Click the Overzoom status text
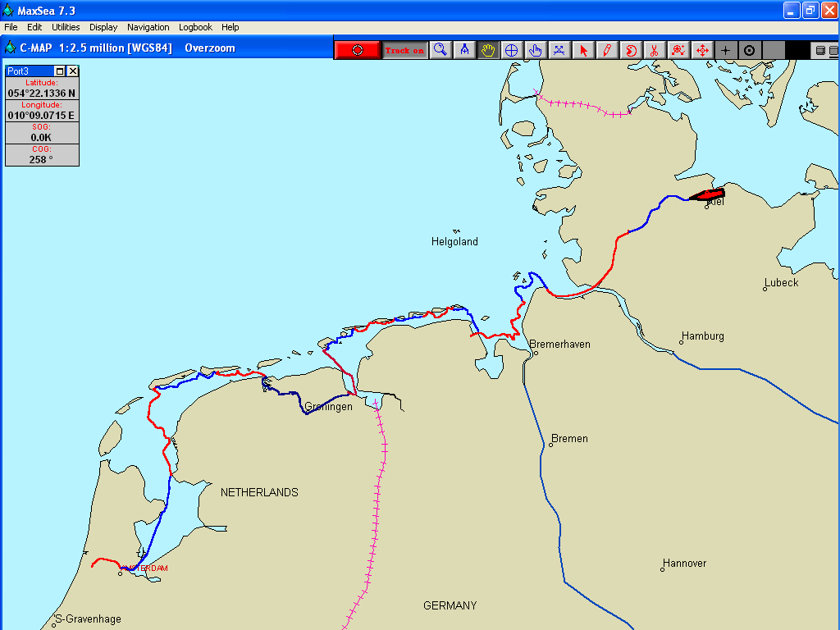This screenshot has height=630, width=840. pos(210,48)
